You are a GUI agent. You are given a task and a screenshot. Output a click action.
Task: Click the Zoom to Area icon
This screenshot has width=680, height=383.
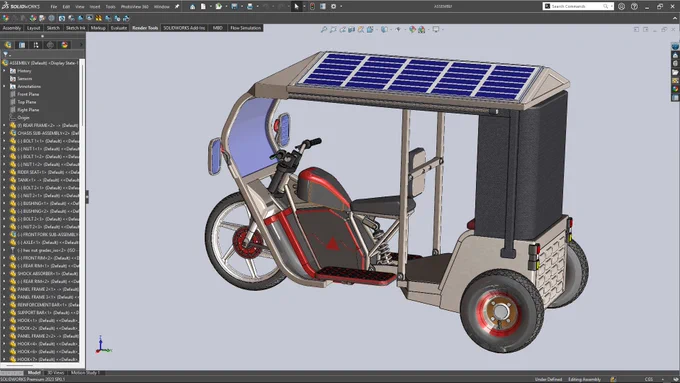pos(333,29)
